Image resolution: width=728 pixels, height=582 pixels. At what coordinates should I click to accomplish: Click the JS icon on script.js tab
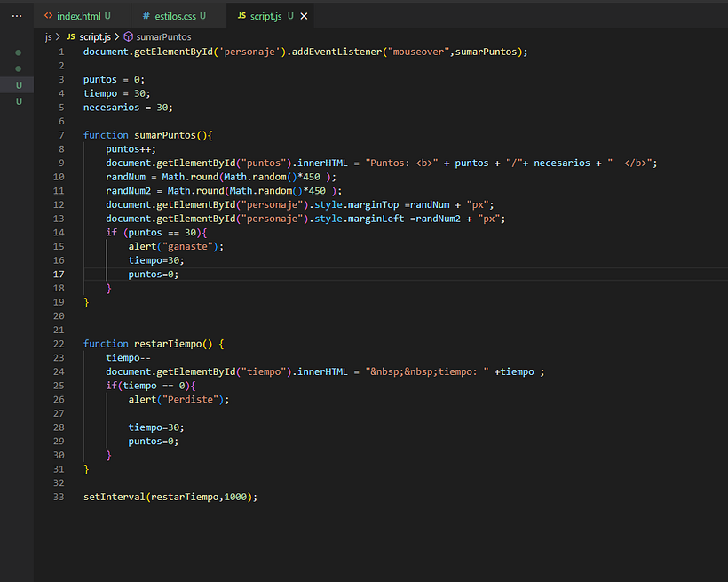coord(241,16)
